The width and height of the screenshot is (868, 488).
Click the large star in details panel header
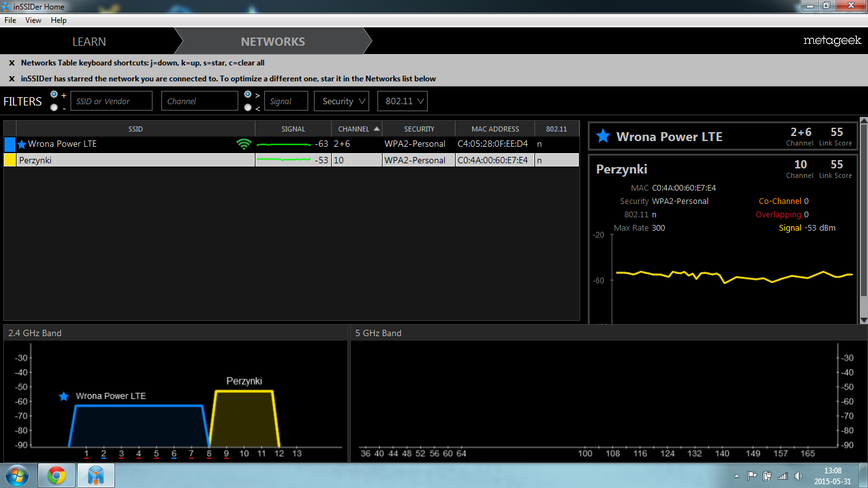(x=602, y=136)
